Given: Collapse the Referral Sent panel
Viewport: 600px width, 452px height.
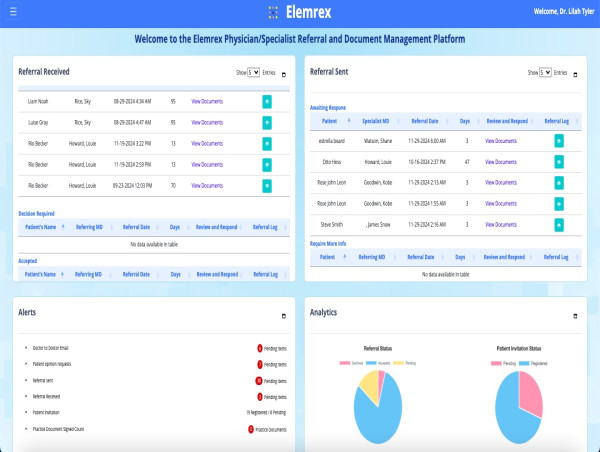Looking at the screenshot, I should (575, 75).
